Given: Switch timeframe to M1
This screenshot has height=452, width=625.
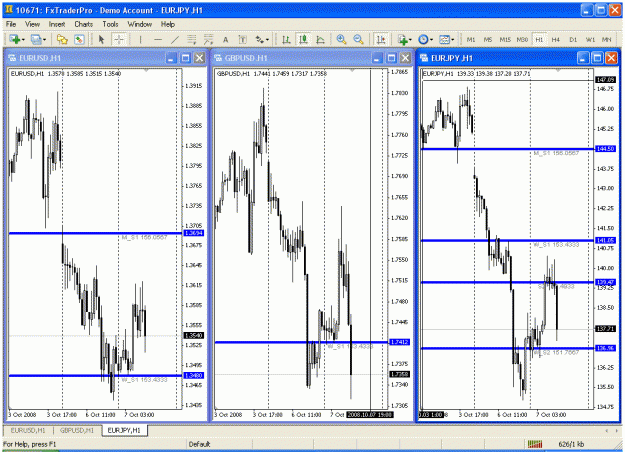Looking at the screenshot, I should coord(471,39).
